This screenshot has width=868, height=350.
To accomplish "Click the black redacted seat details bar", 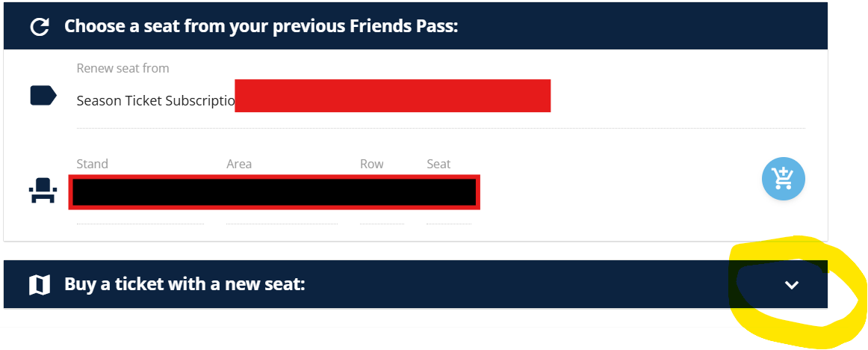I will [274, 192].
